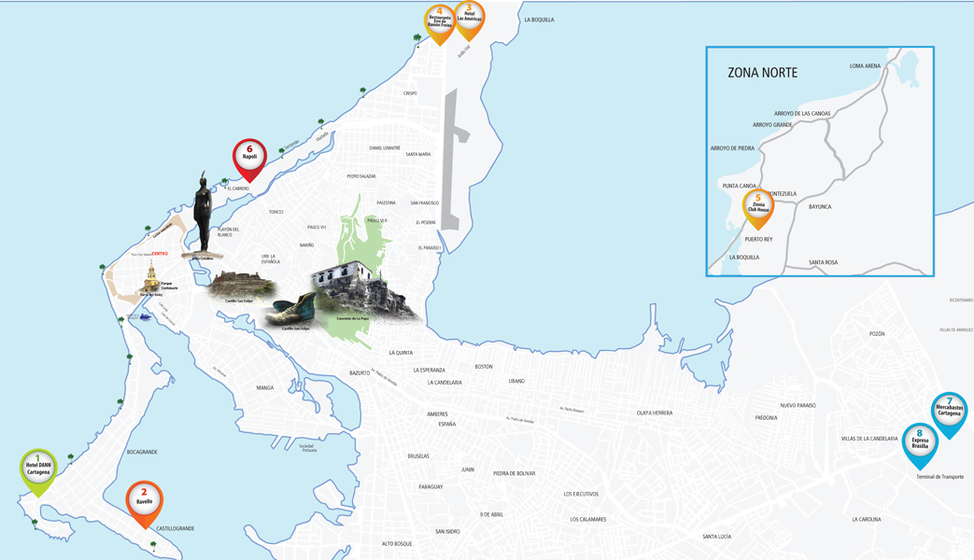Click pin 1 Hotel DANN Cartagena

click(x=38, y=472)
